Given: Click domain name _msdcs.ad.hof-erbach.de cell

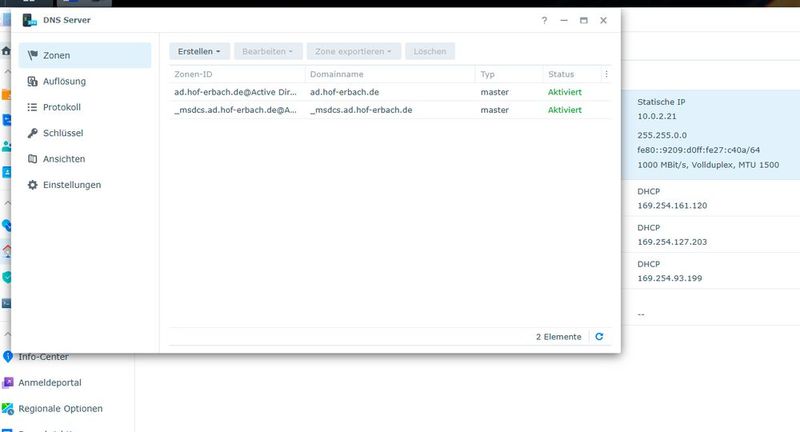Looking at the screenshot, I should tap(361, 110).
